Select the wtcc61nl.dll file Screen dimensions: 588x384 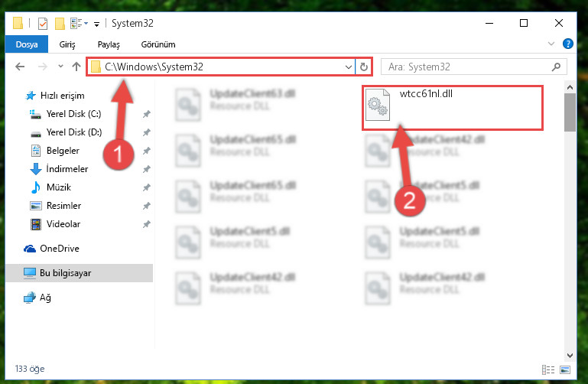point(452,108)
